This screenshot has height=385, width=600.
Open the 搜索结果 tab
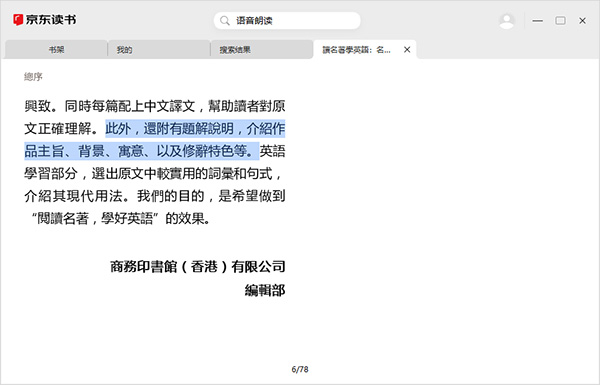262,50
